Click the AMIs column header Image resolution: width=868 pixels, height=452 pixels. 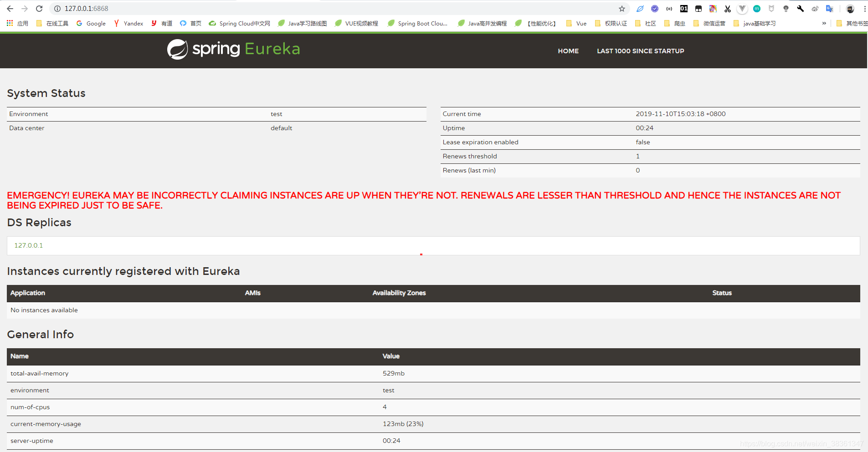pos(253,293)
